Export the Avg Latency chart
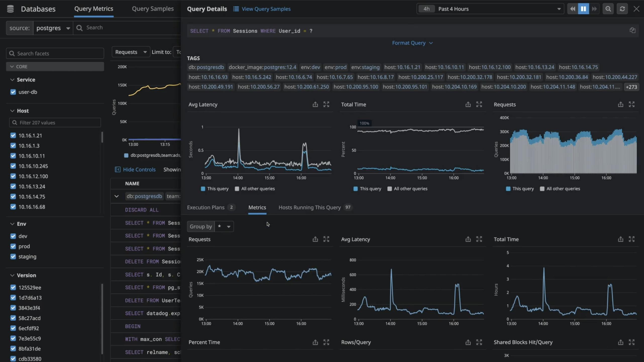The image size is (644, 362). [x=315, y=104]
